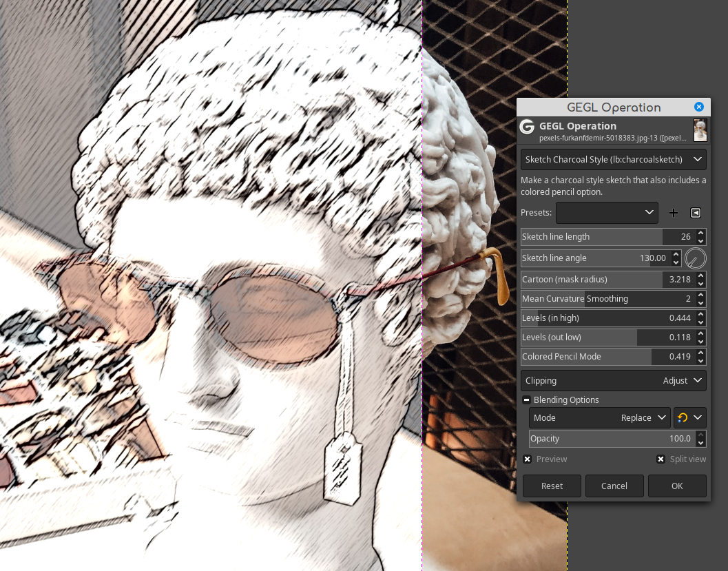Decrease Sketch line angle value
The width and height of the screenshot is (728, 571).
(676, 262)
